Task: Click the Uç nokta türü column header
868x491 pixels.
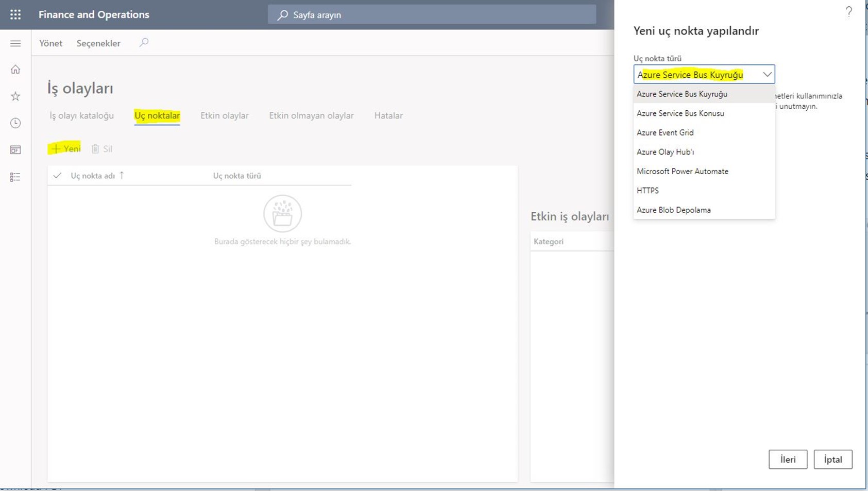Action: [x=237, y=176]
